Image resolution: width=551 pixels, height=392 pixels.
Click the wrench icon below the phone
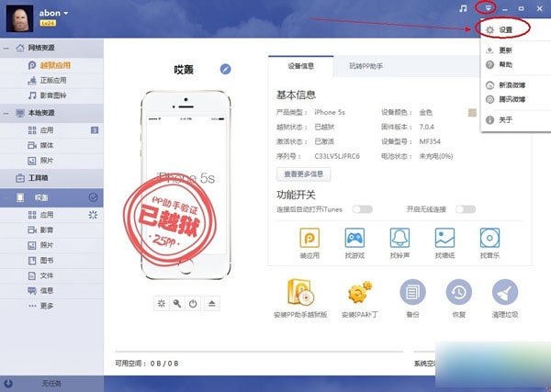[177, 304]
